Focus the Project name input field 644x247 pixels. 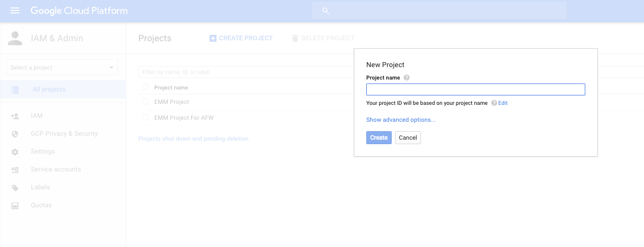(x=475, y=89)
